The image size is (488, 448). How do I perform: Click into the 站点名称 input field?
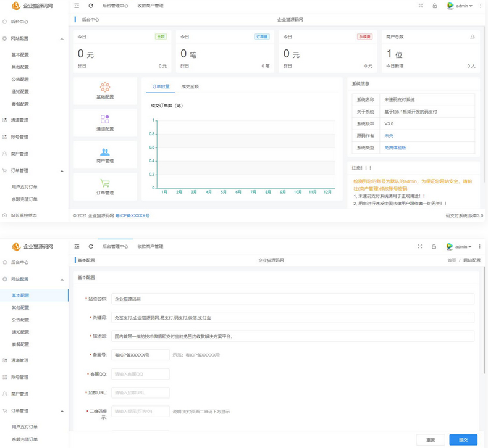pyautogui.click(x=292, y=299)
